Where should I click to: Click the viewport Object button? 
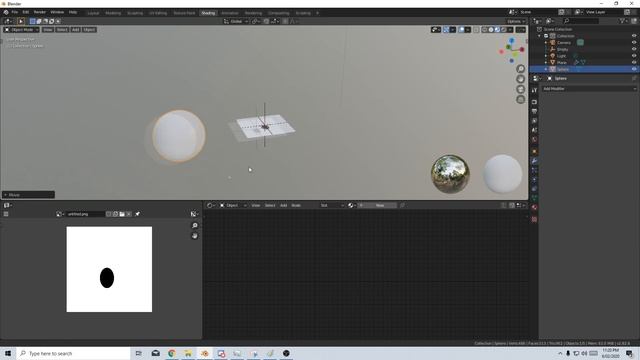point(89,30)
